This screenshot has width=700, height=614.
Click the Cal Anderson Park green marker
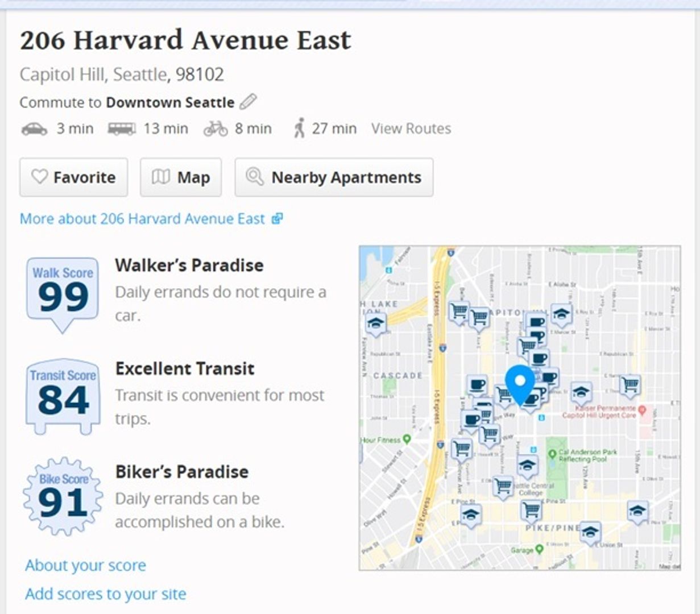tap(552, 453)
